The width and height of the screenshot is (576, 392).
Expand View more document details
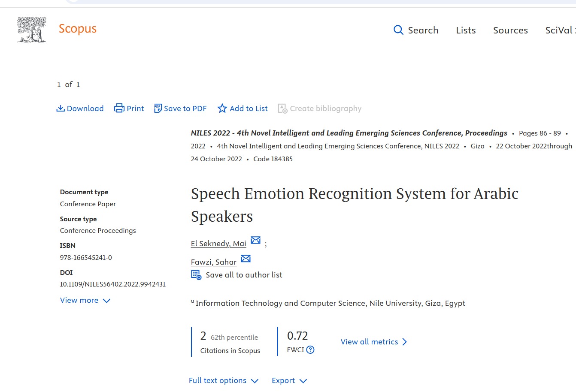pyautogui.click(x=85, y=301)
